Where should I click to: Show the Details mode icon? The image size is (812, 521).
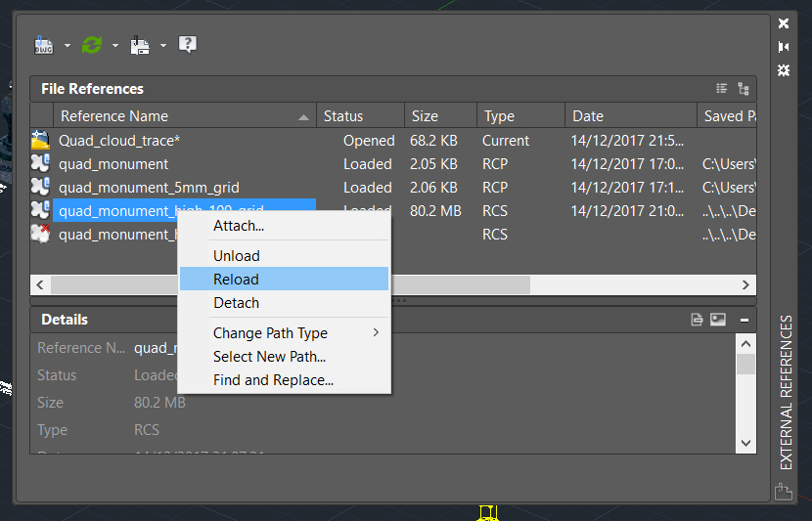(x=697, y=320)
